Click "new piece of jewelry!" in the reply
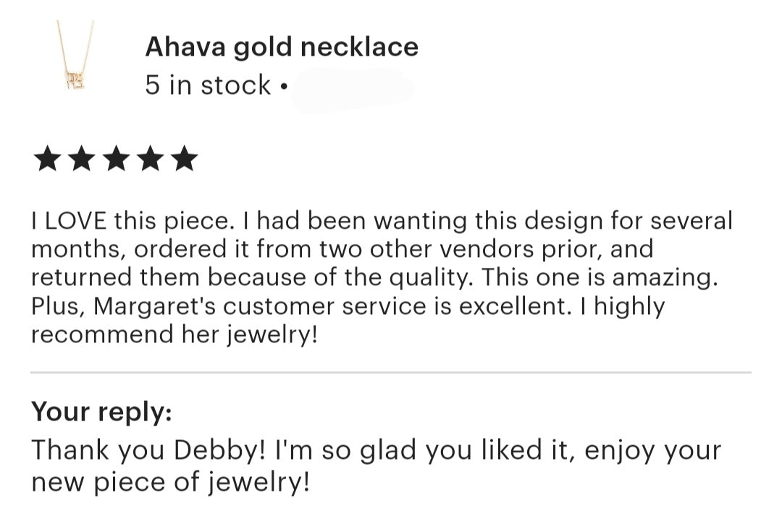The width and height of the screenshot is (782, 532). tap(170, 480)
